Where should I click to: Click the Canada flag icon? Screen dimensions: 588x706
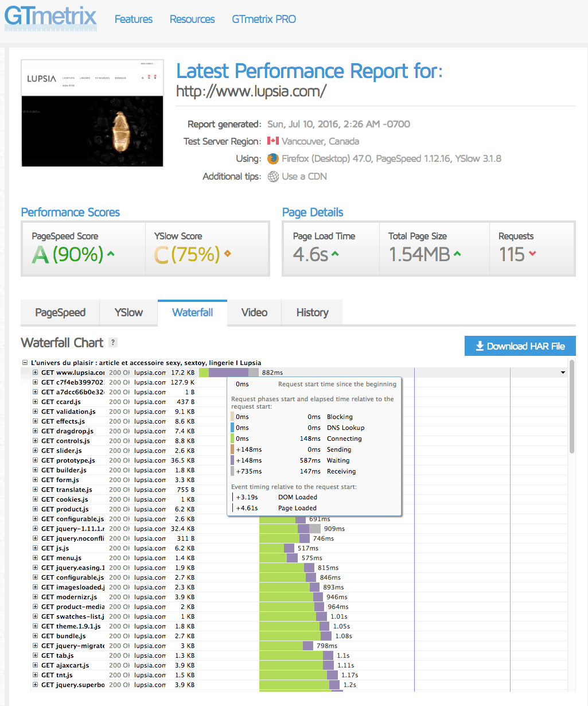point(273,141)
